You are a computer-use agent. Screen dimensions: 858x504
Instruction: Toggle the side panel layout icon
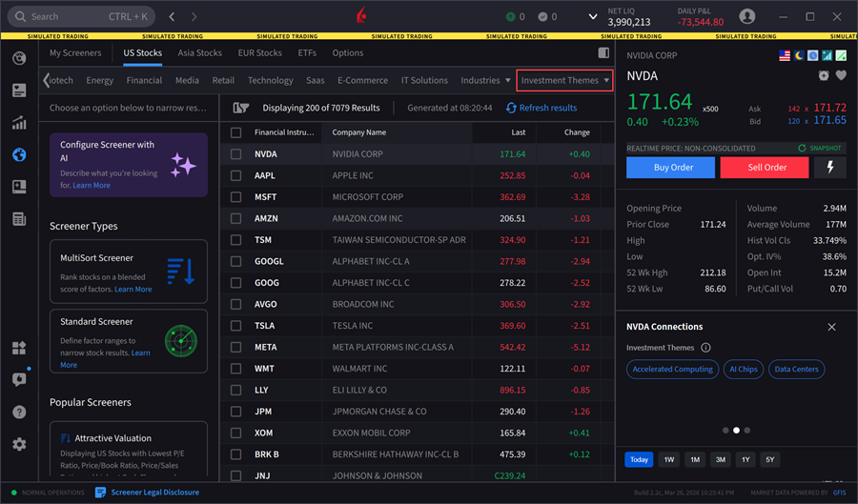(603, 53)
